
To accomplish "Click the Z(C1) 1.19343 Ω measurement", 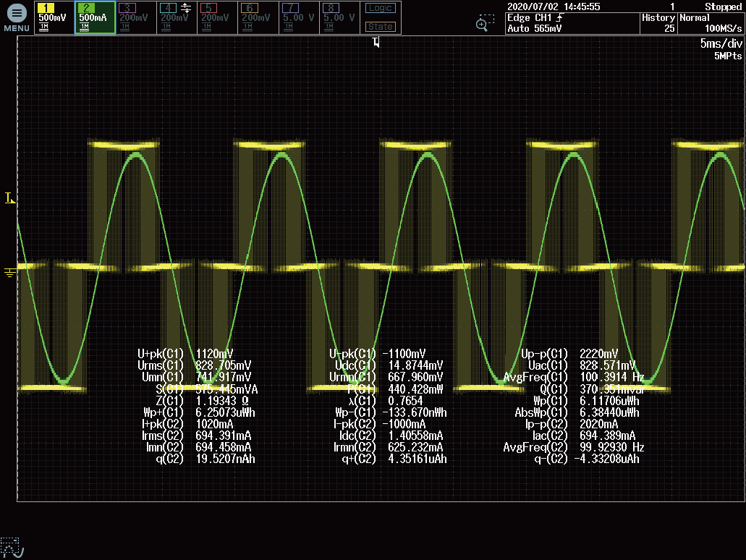I will coord(202,401).
